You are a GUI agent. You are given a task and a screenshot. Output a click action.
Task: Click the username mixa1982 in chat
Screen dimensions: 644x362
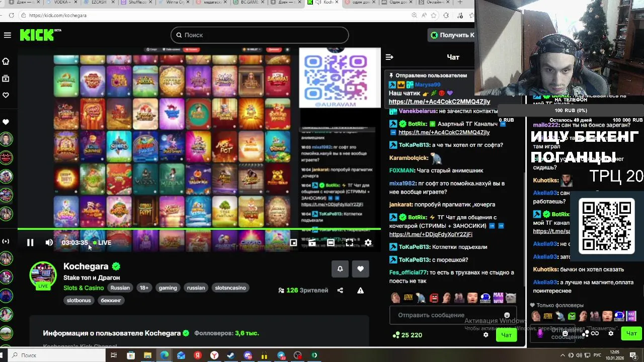402,184
